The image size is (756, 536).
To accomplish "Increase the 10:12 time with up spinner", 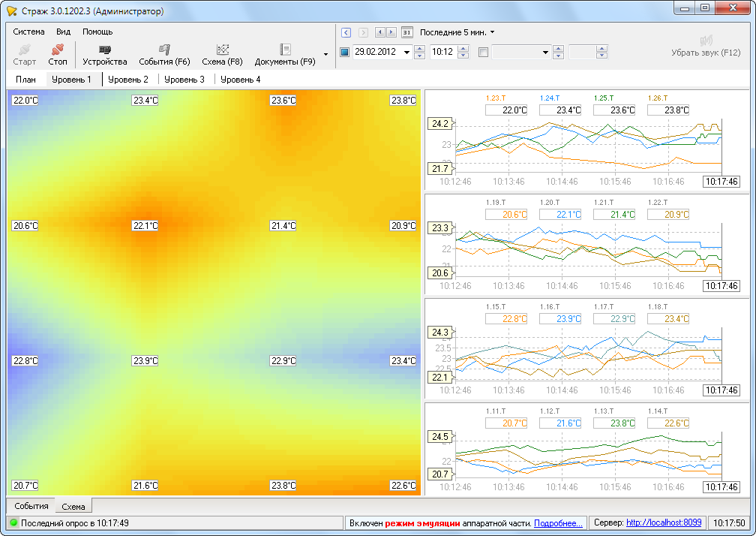I will click(463, 49).
